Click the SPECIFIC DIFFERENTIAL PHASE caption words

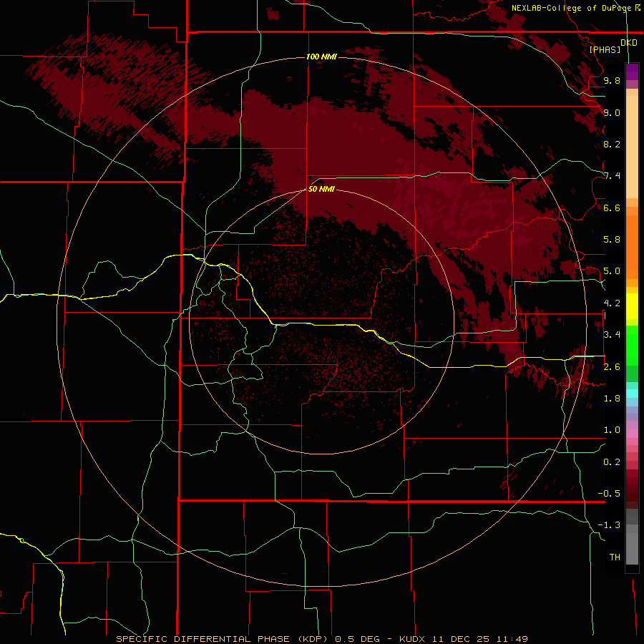(x=204, y=639)
